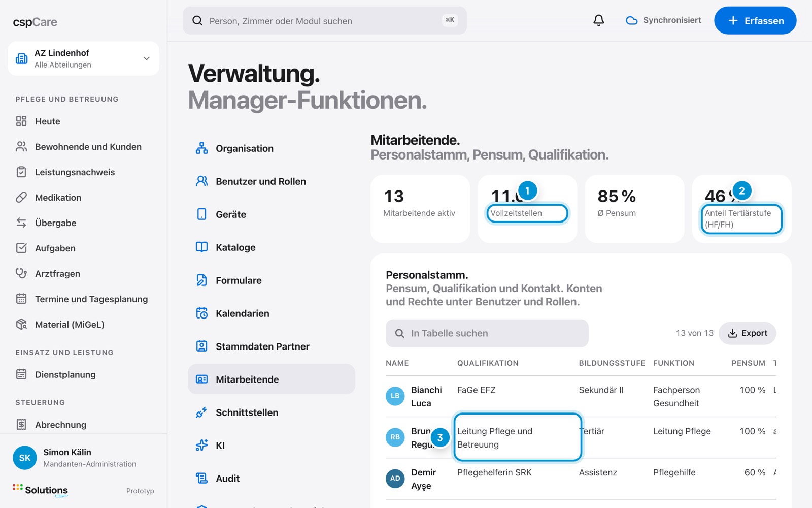Click the 85 % Ø Pensum card
This screenshot has height=508, width=812.
point(634,209)
